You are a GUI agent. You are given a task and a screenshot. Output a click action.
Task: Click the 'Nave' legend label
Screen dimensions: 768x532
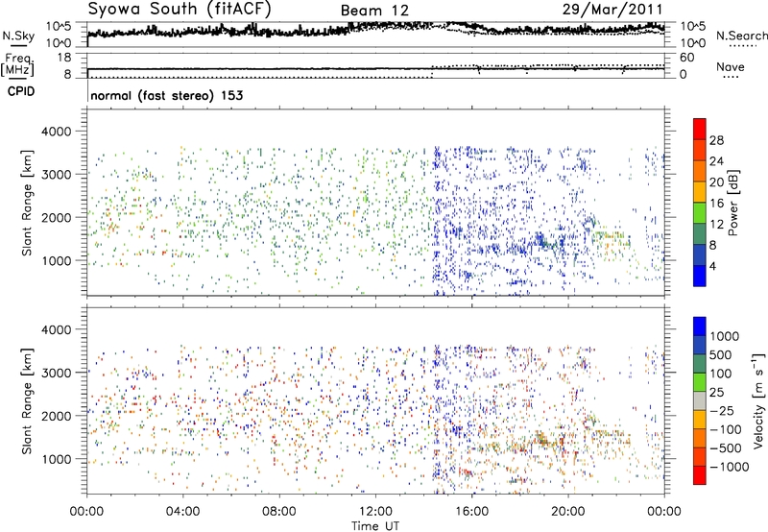tap(731, 66)
